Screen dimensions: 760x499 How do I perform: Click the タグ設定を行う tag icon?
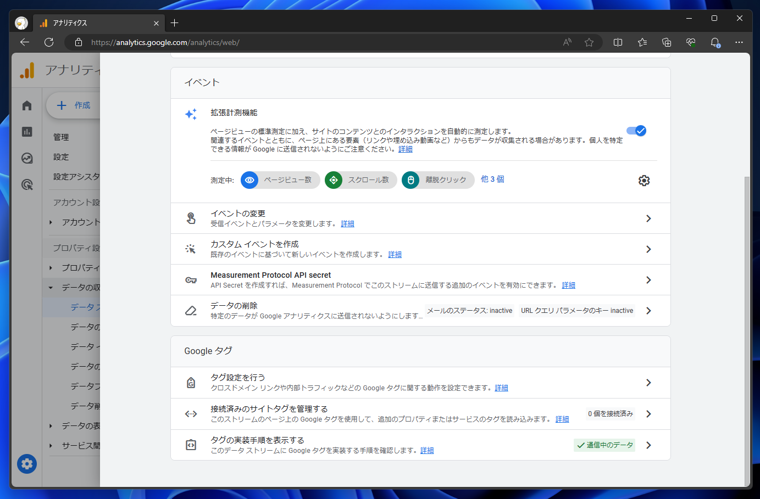191,383
